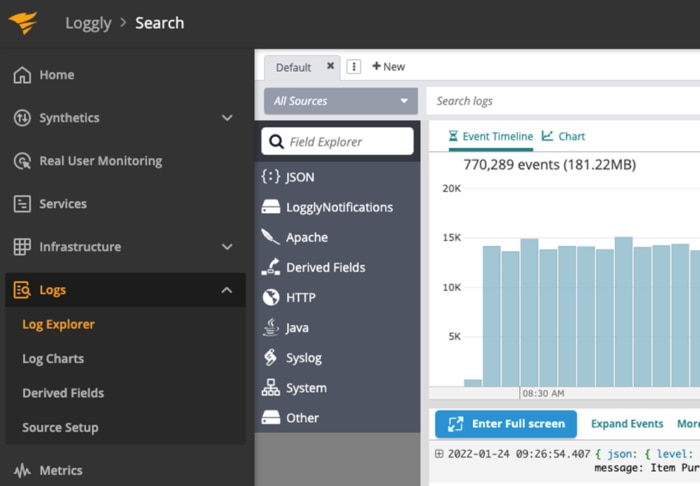700x486 pixels.
Task: Click the SolarWinds logo icon
Action: click(23, 23)
